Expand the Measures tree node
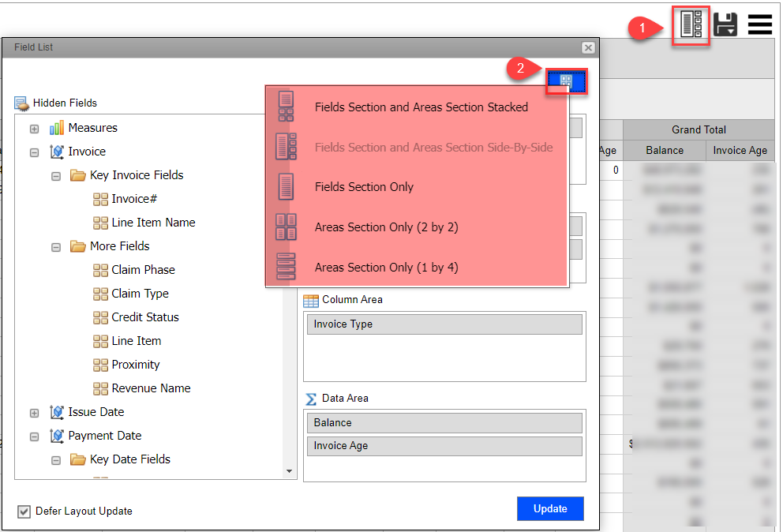 pyautogui.click(x=34, y=129)
